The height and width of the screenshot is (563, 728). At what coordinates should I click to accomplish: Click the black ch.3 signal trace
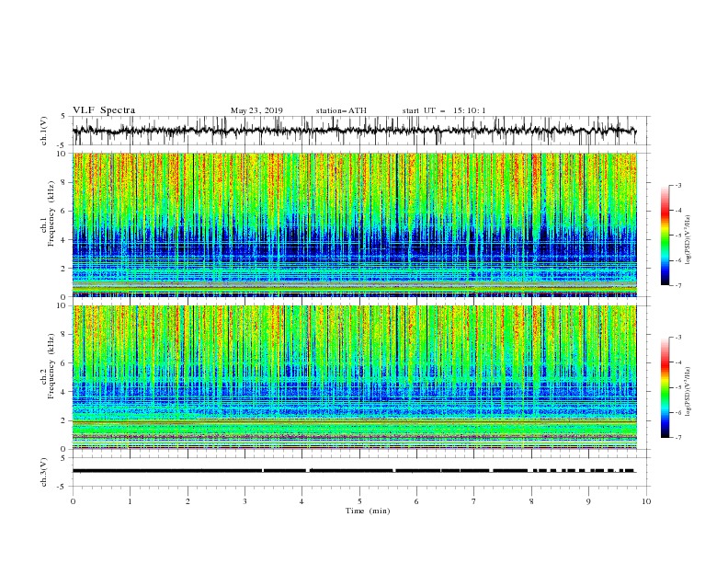click(354, 471)
